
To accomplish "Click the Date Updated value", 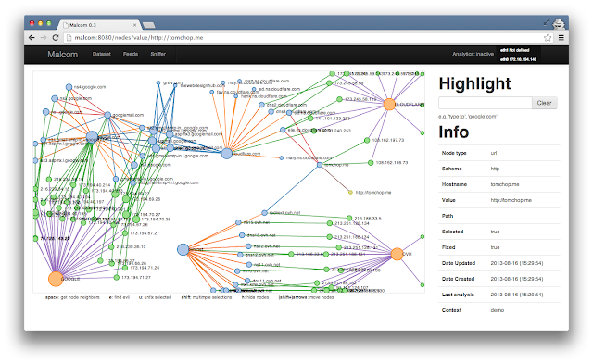I will point(517,263).
